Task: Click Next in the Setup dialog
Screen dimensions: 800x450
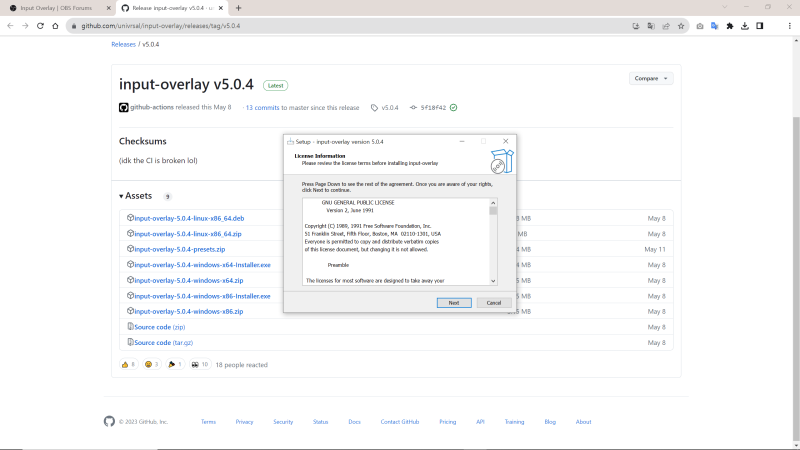Action: point(454,303)
